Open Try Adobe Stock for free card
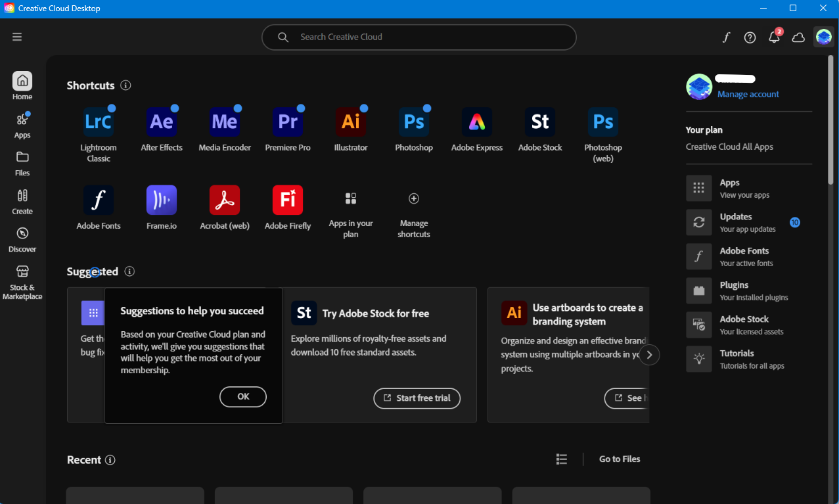Viewport: 839px width, 504px height. click(x=377, y=355)
